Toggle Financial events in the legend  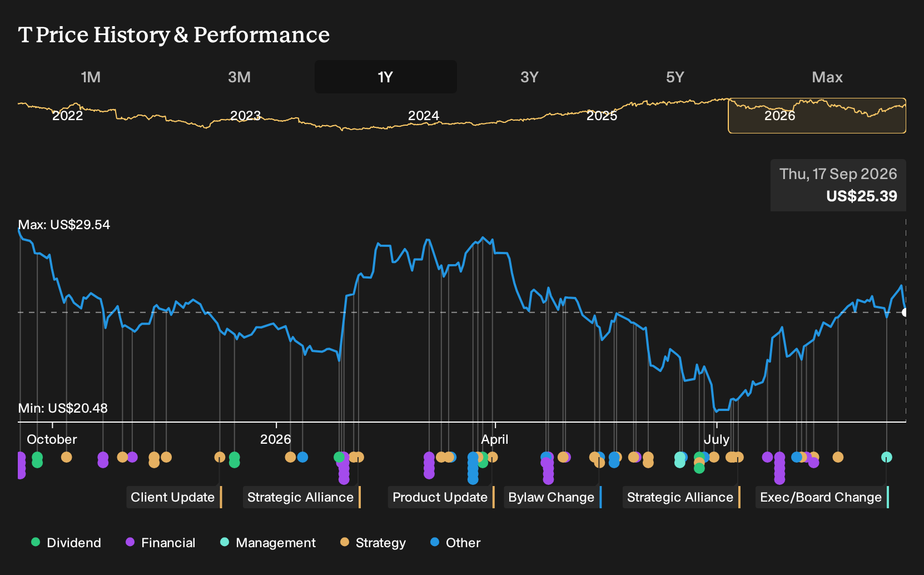(161, 543)
